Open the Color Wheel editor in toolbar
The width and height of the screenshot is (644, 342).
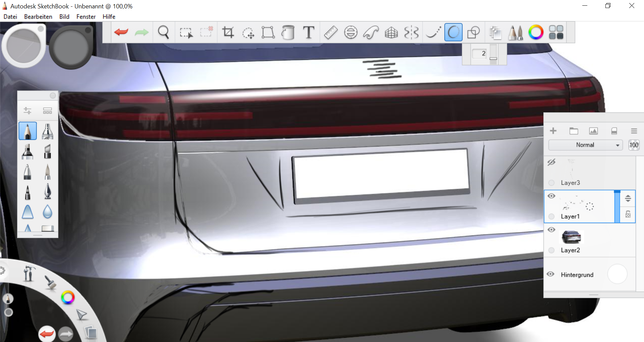[536, 33]
